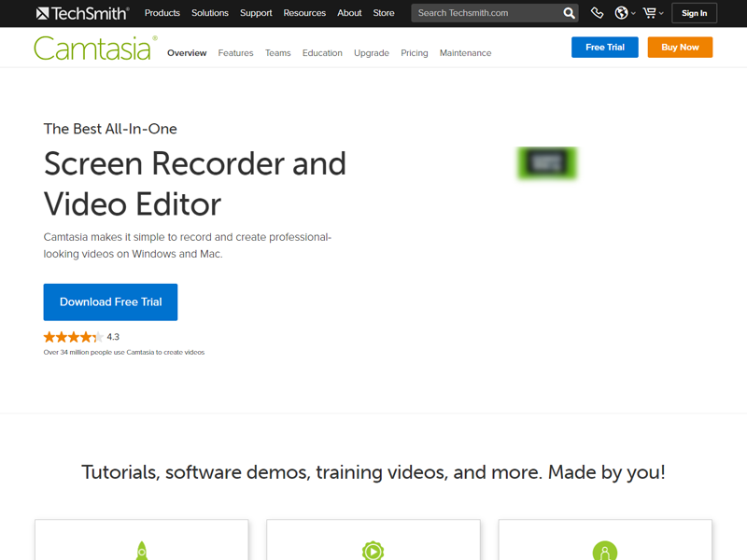Image resolution: width=747 pixels, height=560 pixels.
Task: Click the 'Screen Recorder and Video Editor' heading
Action: [194, 184]
